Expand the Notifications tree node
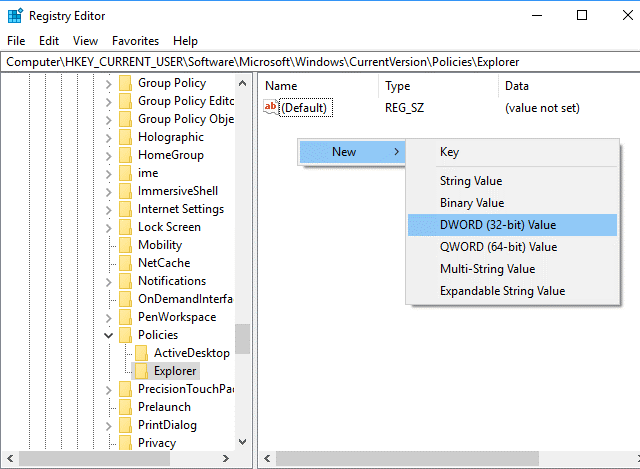This screenshot has height=469, width=640. point(109,281)
